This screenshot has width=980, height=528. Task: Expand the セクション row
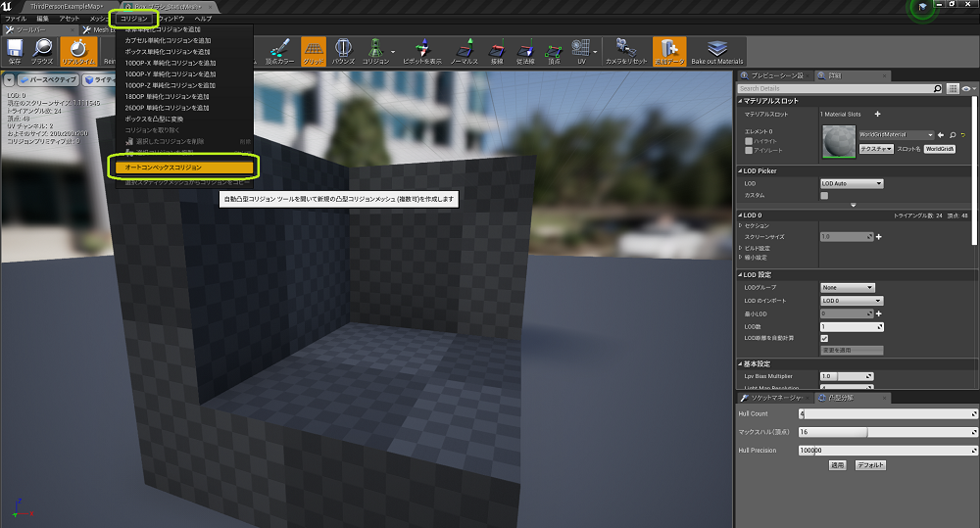point(741,225)
